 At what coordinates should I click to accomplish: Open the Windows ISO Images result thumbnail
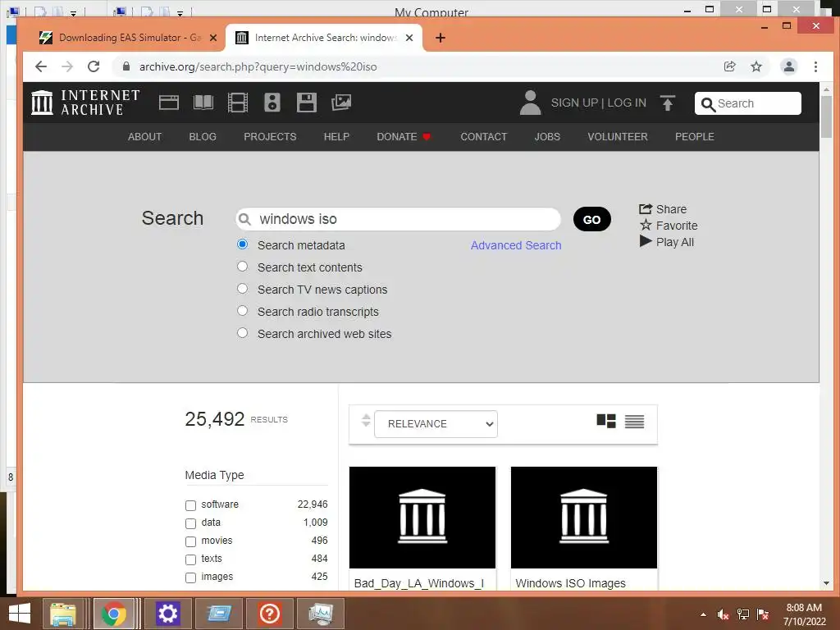(584, 518)
